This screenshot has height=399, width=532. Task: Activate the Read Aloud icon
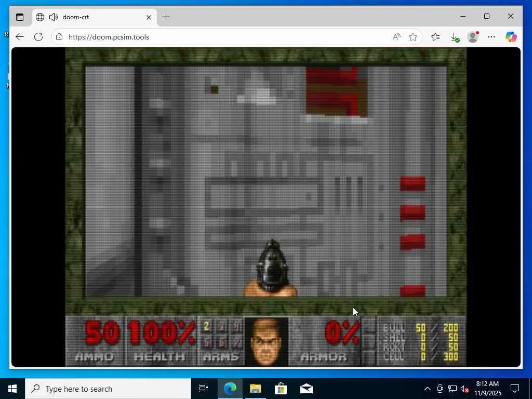click(396, 37)
